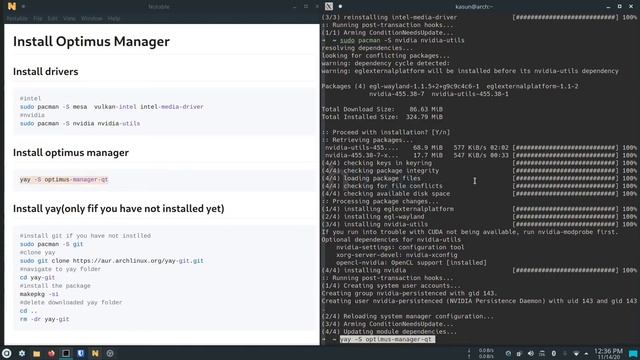Click the Notable window title text
This screenshot has width=640, height=360.
coord(159,7)
